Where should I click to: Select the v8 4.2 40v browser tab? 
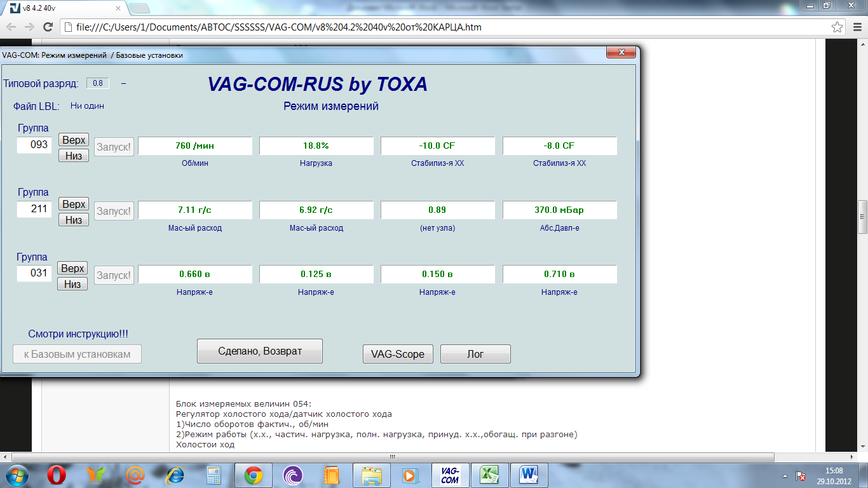pyautogui.click(x=64, y=8)
